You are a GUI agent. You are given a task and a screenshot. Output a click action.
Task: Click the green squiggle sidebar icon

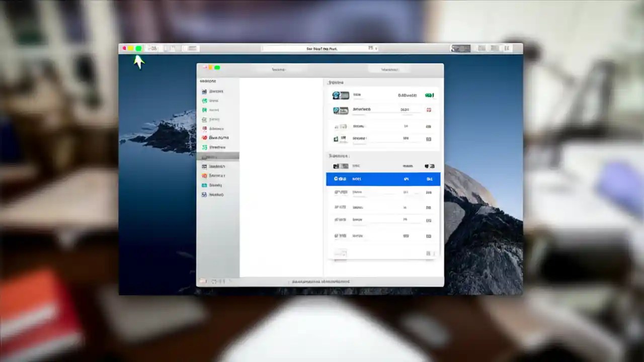(x=204, y=147)
